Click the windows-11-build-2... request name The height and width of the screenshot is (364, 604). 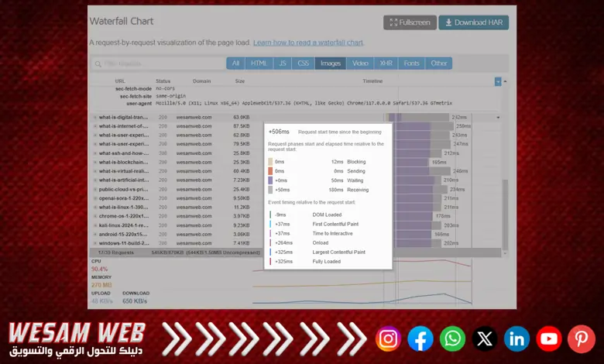tap(124, 243)
